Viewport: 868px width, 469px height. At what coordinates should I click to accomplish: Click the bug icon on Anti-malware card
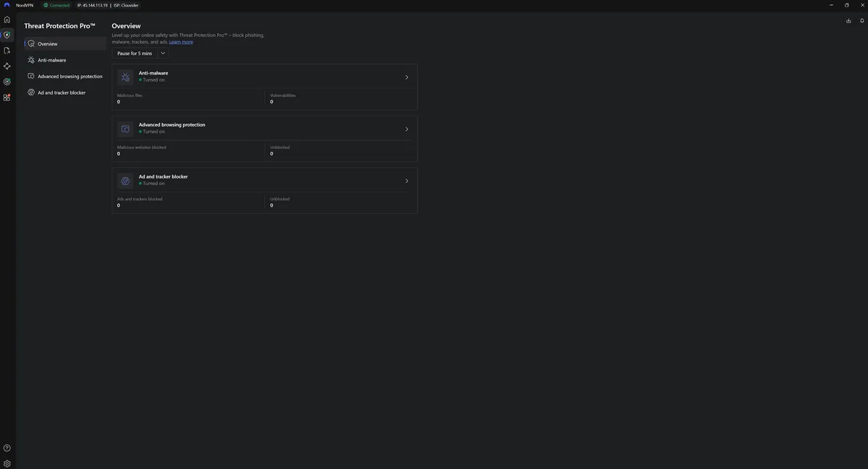125,77
